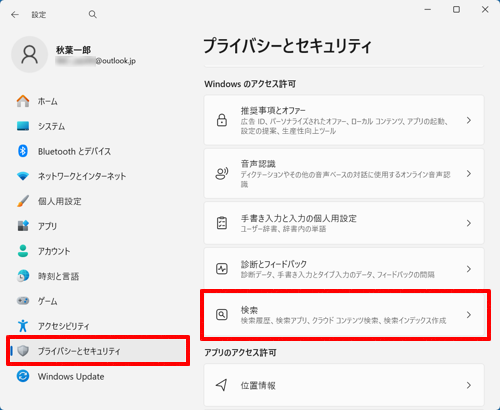This screenshot has width=500, height=410.
Task: Click chevron on 手書き入力と入力の個人用設定 row
Action: click(x=469, y=223)
